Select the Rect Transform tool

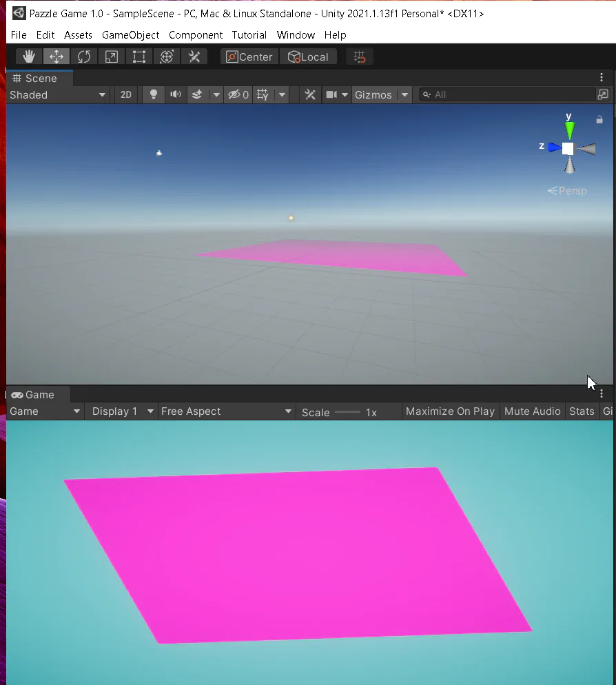pyautogui.click(x=139, y=57)
